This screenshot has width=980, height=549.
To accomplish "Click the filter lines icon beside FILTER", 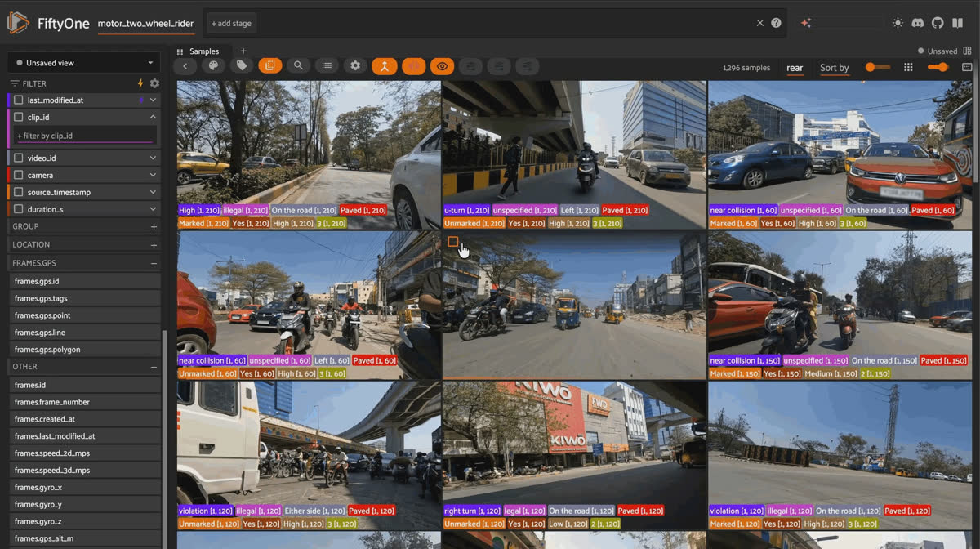I will (15, 83).
